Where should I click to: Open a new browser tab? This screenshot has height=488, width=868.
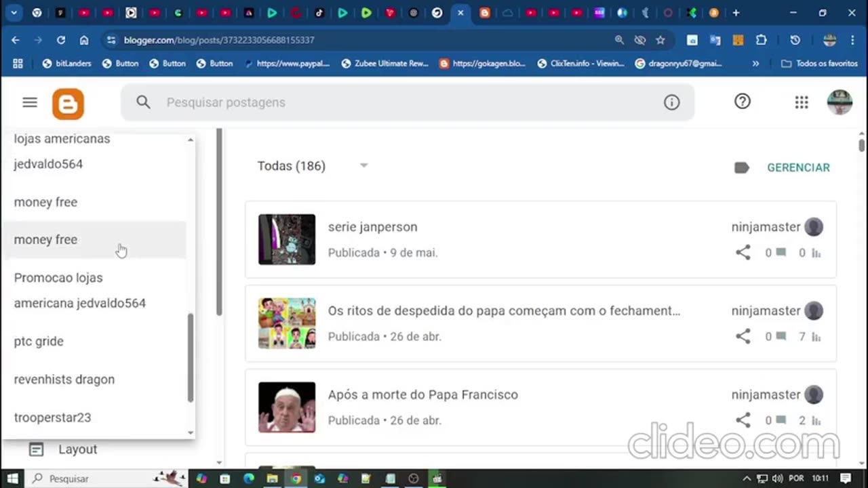(x=736, y=13)
